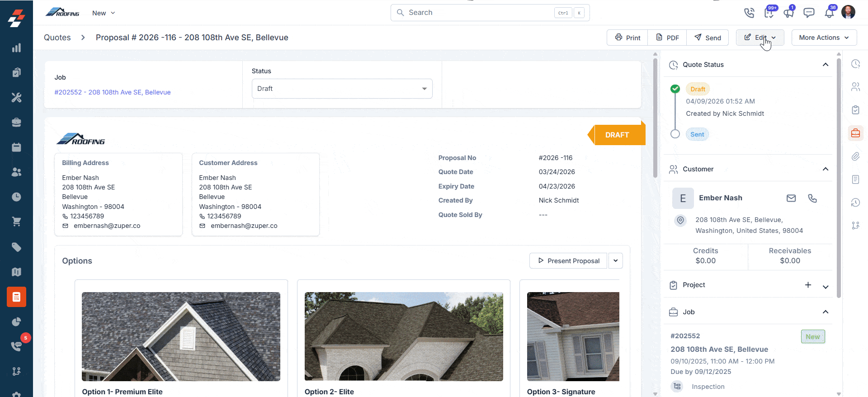868x397 pixels.
Task: Expand the Project section chevron
Action: [826, 287]
